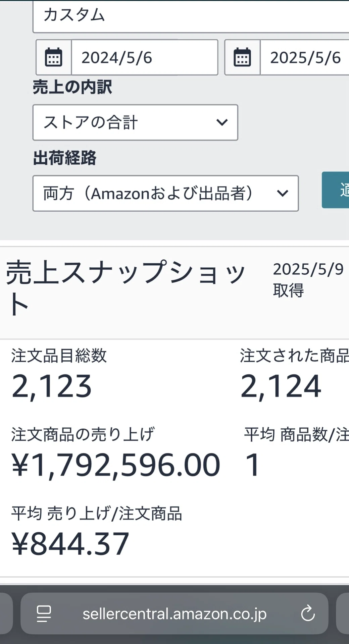This screenshot has height=644, width=349.
Task: Tap the sellercentral.amazon.co.jp address bar
Action: (x=174, y=613)
